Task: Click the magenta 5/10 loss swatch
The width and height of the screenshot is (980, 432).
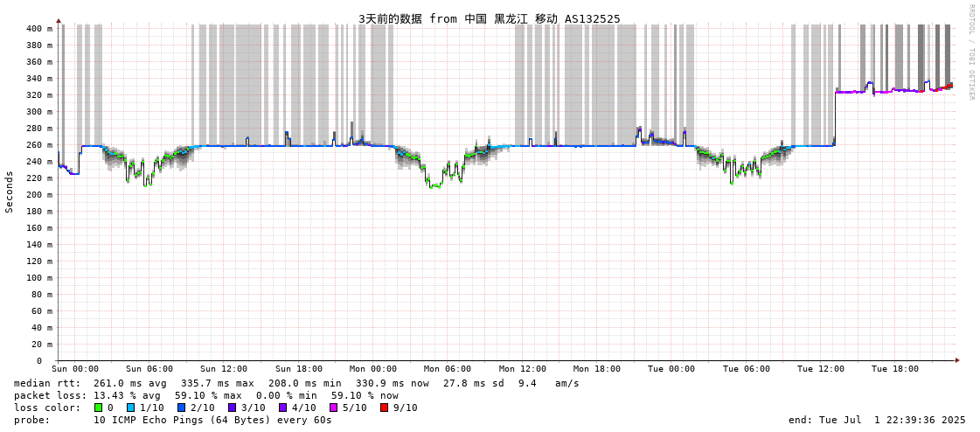Action: pos(334,408)
